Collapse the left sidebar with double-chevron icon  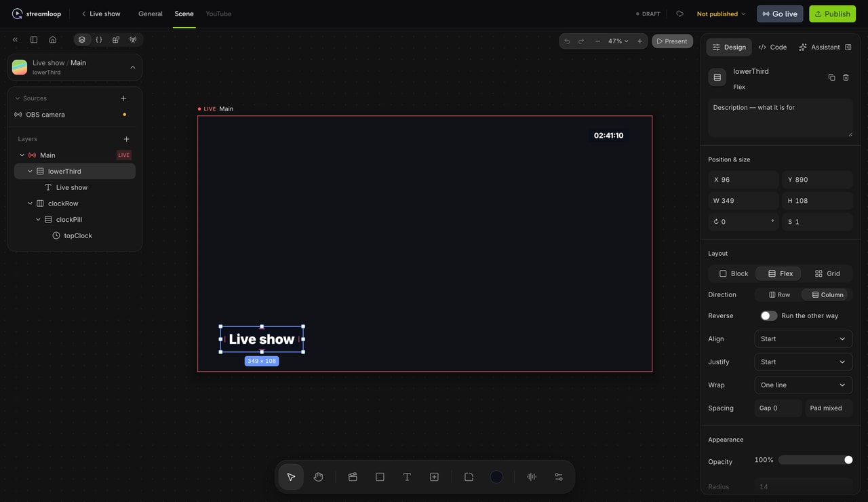(15, 39)
